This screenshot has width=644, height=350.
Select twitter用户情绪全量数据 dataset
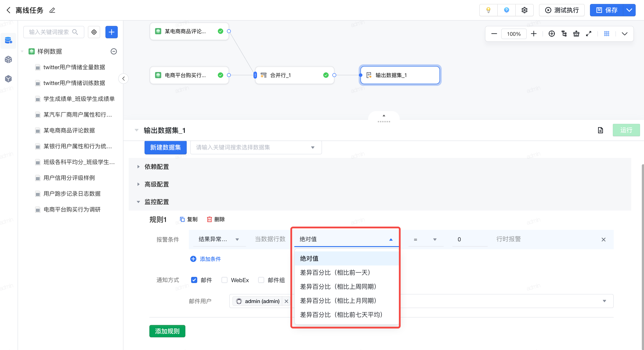tap(74, 67)
